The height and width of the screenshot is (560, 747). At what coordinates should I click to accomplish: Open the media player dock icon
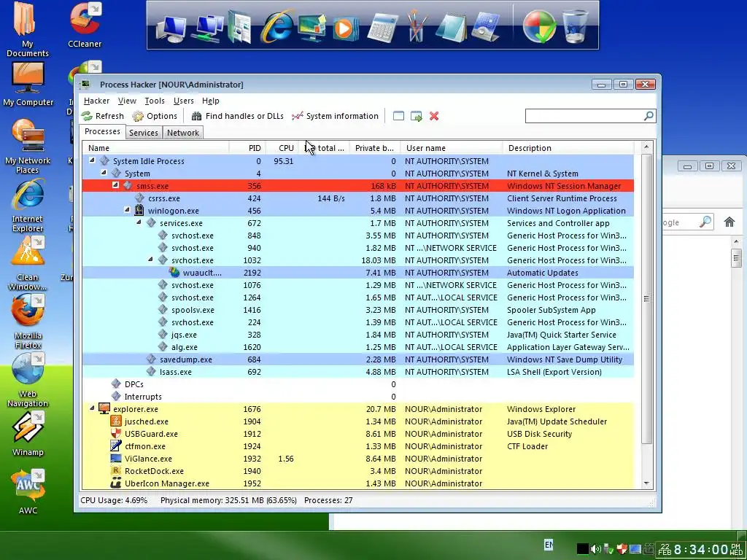344,28
